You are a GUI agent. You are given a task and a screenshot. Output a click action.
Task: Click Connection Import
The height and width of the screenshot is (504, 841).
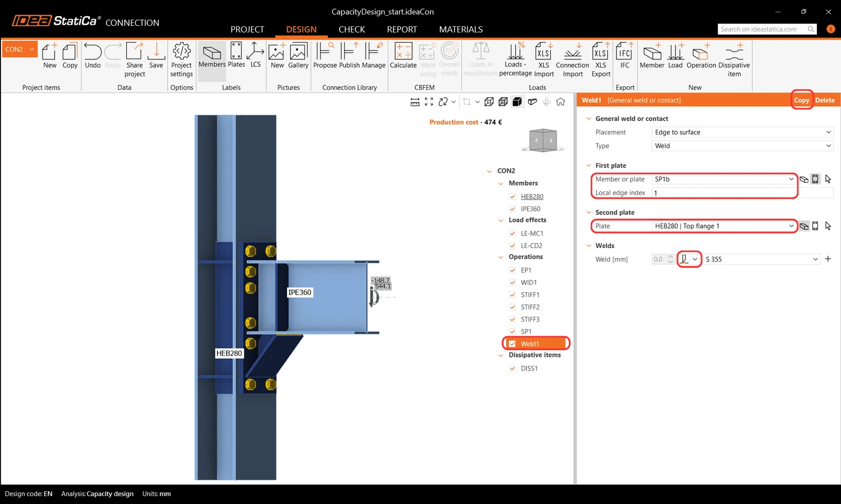coord(572,60)
